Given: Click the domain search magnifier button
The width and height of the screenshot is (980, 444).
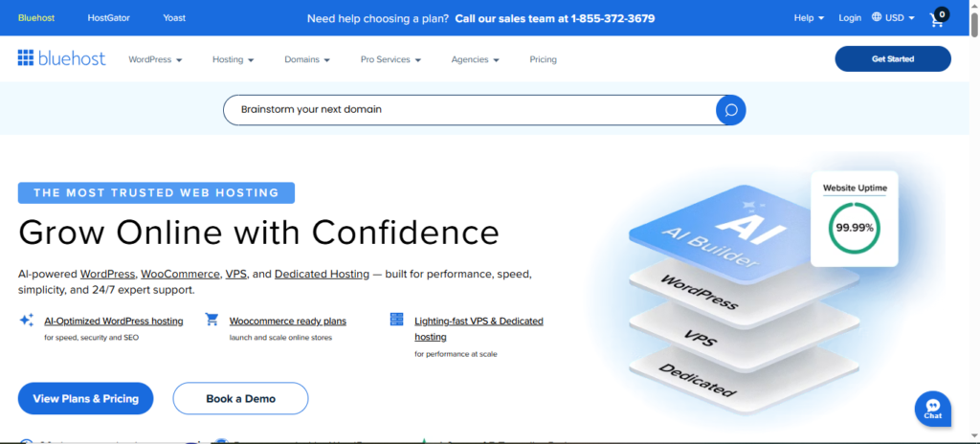Looking at the screenshot, I should coord(730,110).
